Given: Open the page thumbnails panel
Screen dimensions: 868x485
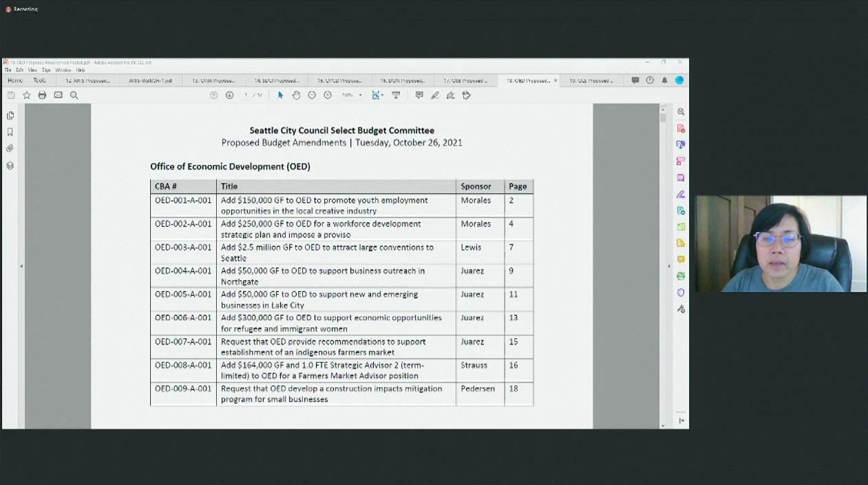Looking at the screenshot, I should (10, 116).
